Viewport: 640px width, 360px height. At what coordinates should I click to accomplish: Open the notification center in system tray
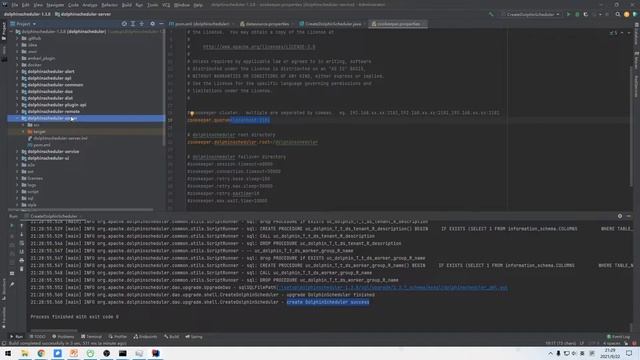(x=629, y=353)
